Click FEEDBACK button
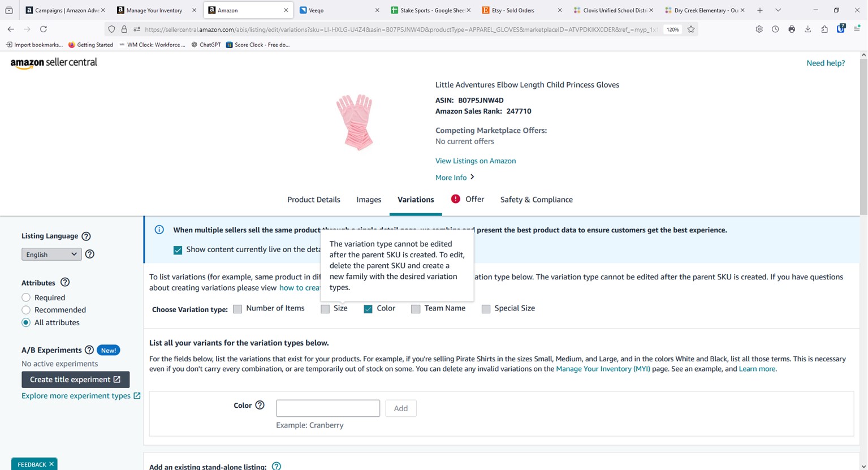 pyautogui.click(x=32, y=464)
